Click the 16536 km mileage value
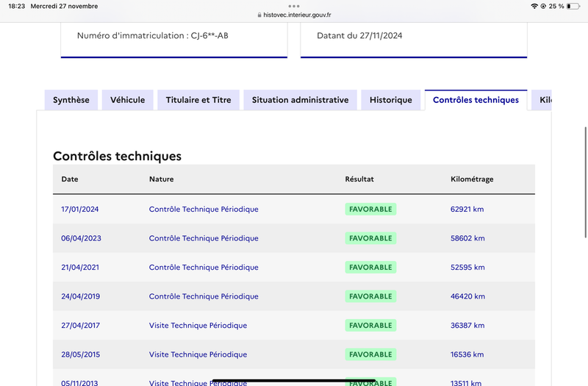The width and height of the screenshot is (588, 386). [467, 354]
